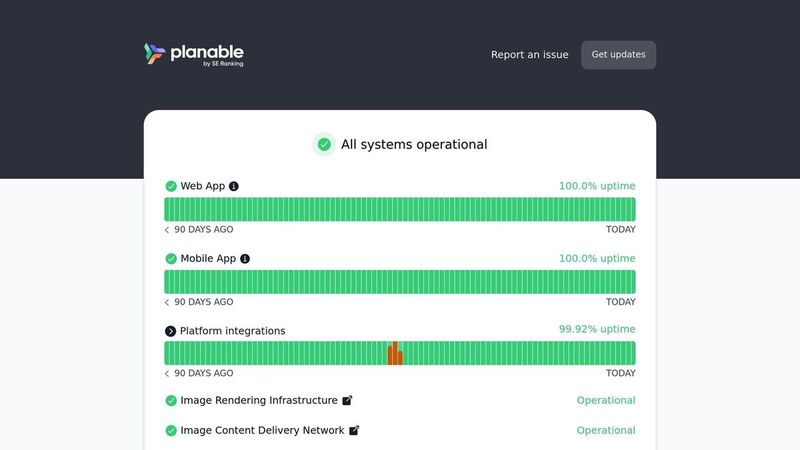
Task: Click the All systems operational check icon
Action: (x=324, y=144)
